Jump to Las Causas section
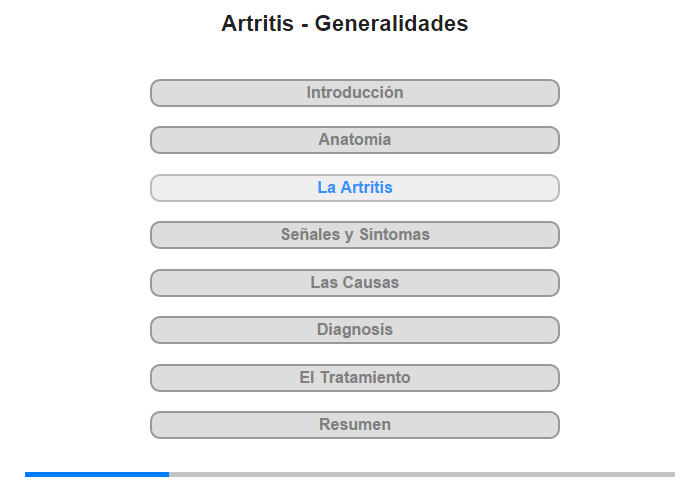This screenshot has height=480, width=700. coord(354,283)
